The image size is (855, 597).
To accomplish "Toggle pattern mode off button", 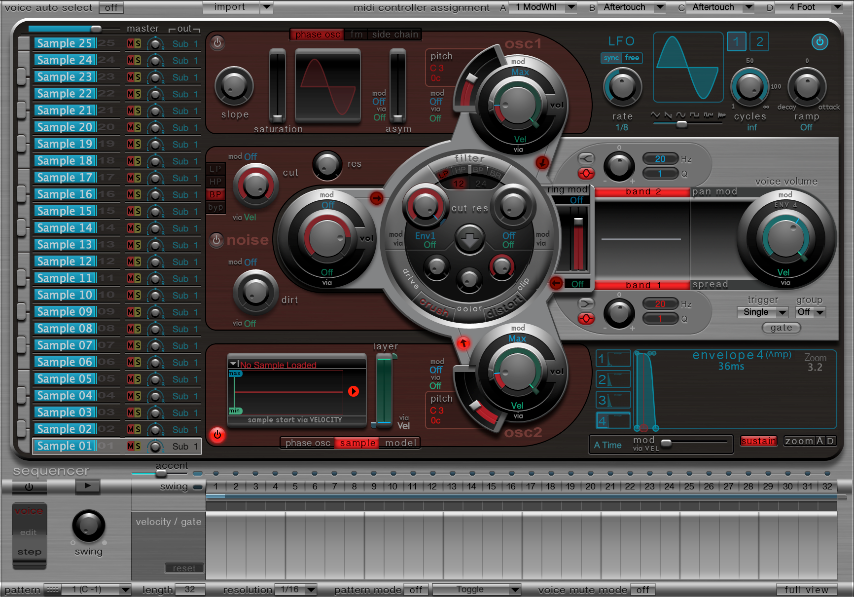I will [x=416, y=589].
